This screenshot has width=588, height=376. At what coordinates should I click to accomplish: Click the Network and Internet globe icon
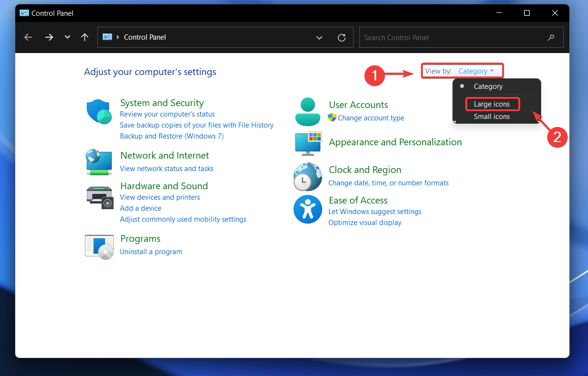point(99,162)
